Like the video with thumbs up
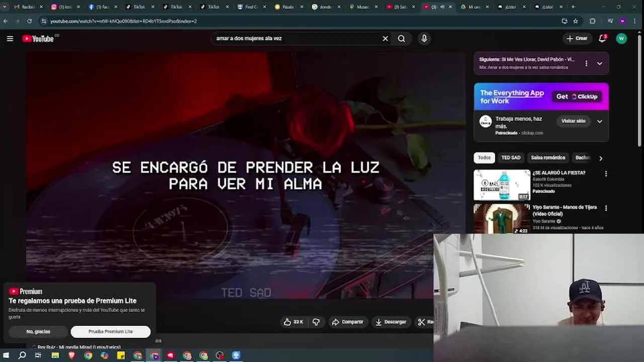The image size is (644, 362). 293,322
